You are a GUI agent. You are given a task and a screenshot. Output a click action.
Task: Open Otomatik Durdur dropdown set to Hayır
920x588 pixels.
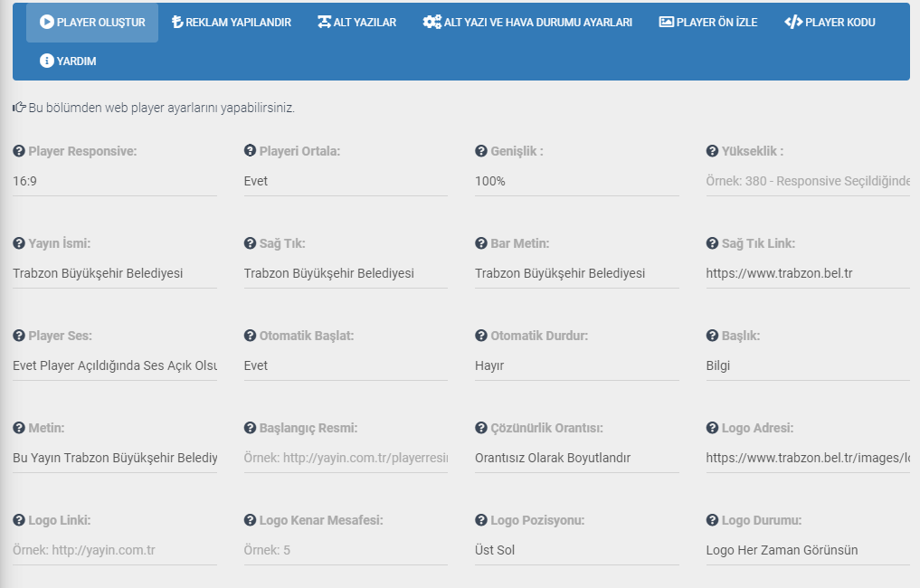click(x=577, y=365)
